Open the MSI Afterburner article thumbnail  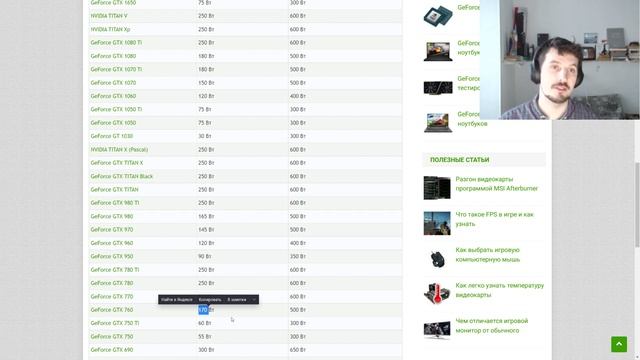pyautogui.click(x=437, y=188)
